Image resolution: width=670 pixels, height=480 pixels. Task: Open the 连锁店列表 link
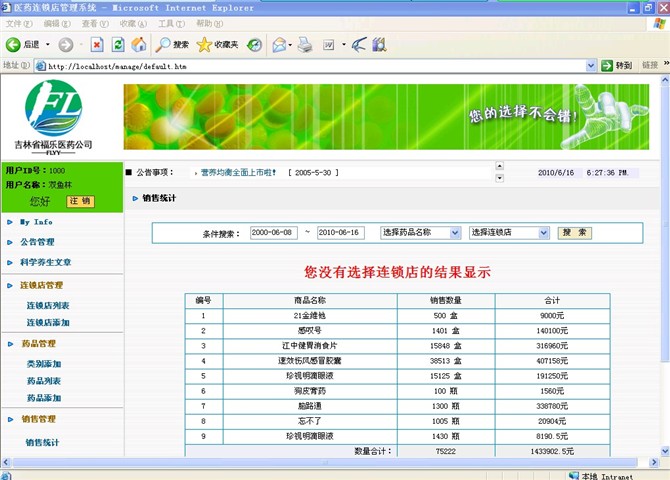[x=48, y=306]
